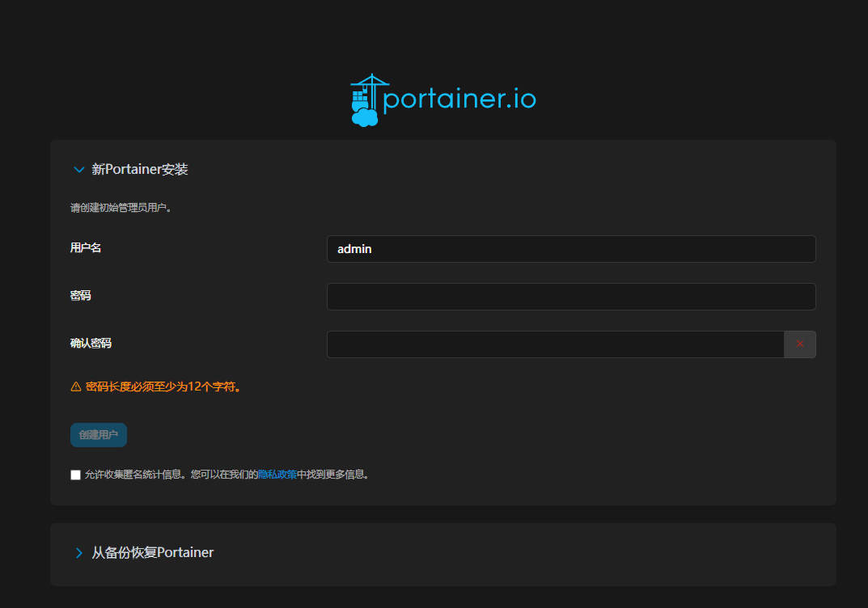Open the 隐私政策 link
The width and height of the screenshot is (868, 608).
(277, 474)
